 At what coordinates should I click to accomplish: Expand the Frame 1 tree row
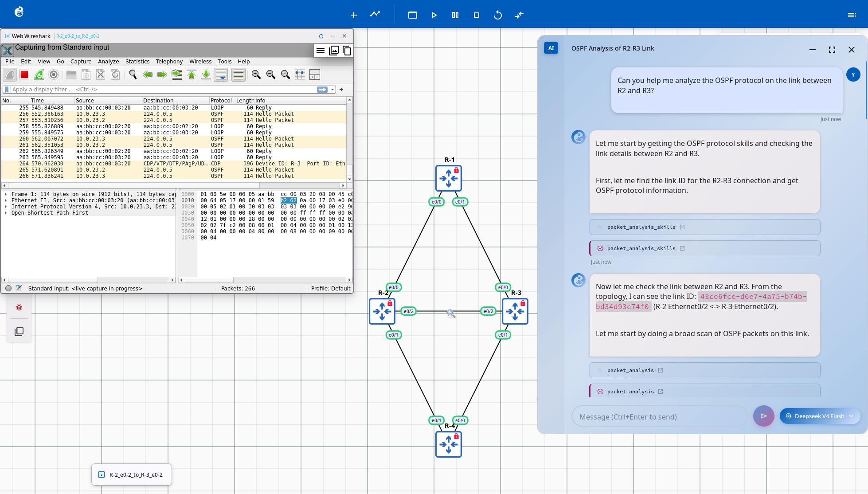coord(6,194)
